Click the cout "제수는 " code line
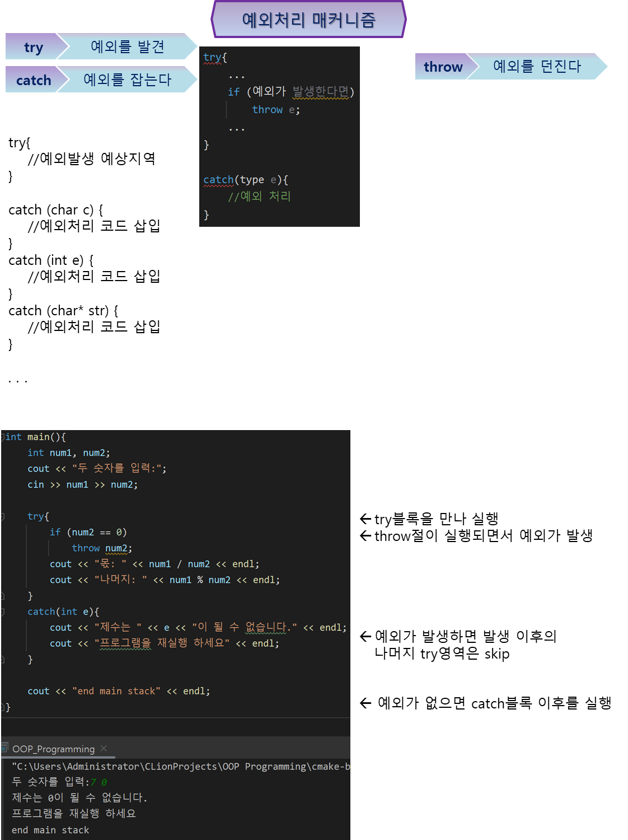The image size is (628, 840). [198, 627]
